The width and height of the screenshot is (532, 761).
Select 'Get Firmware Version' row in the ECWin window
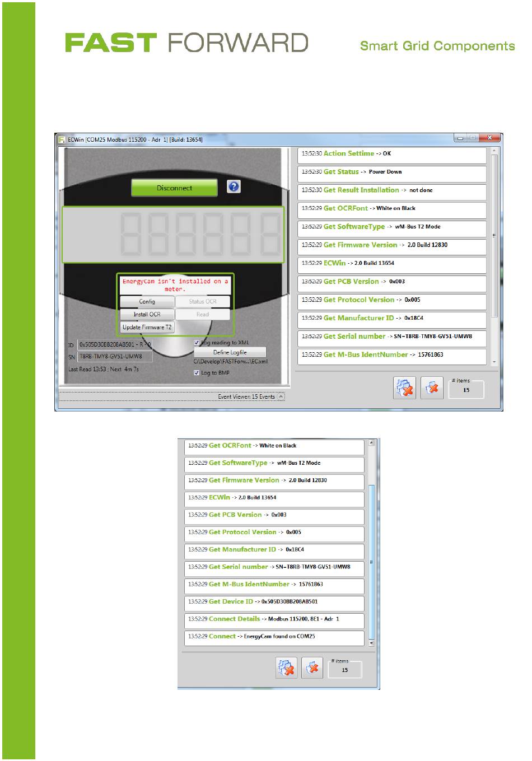pos(391,246)
